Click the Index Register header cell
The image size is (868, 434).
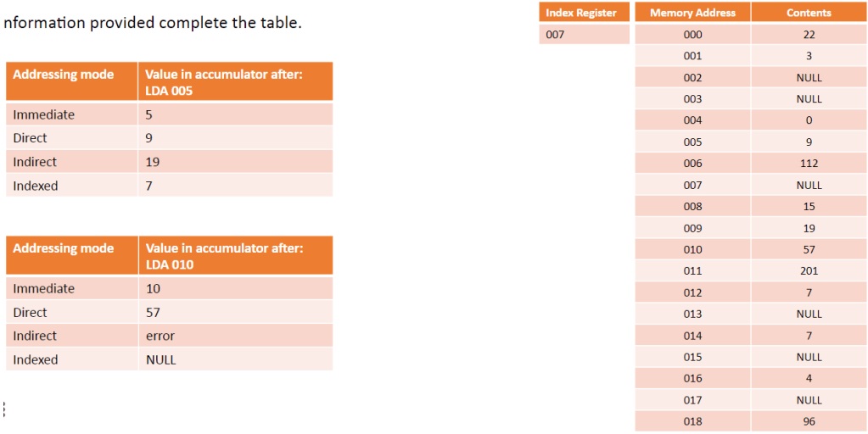584,13
